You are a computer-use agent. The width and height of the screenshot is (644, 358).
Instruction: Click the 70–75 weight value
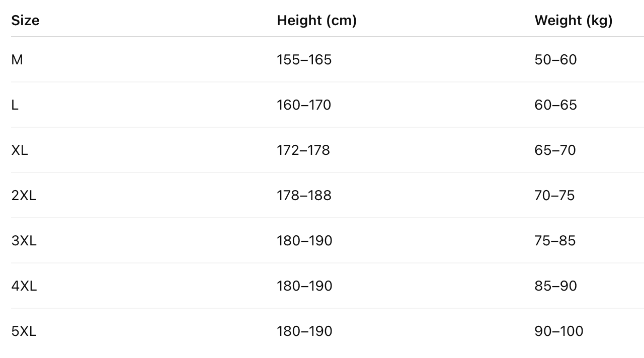pyautogui.click(x=554, y=196)
